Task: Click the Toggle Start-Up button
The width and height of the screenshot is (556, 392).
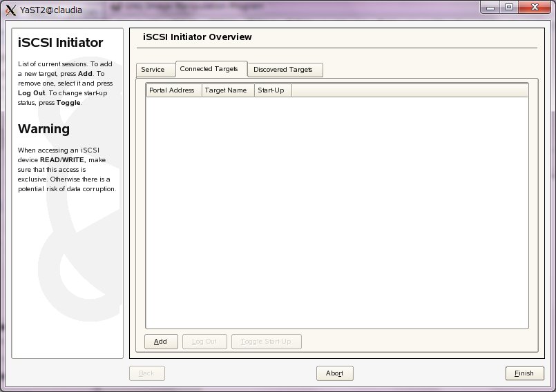Action: [x=267, y=342]
